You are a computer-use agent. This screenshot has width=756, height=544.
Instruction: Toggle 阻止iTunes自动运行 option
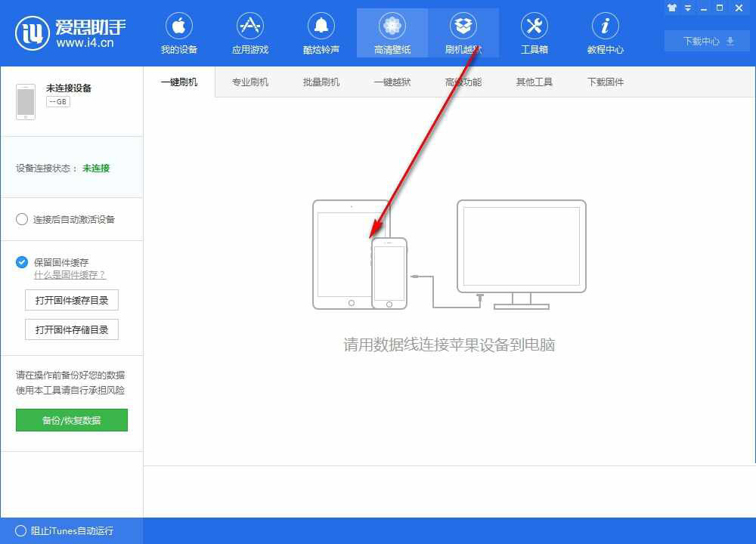pos(20,531)
